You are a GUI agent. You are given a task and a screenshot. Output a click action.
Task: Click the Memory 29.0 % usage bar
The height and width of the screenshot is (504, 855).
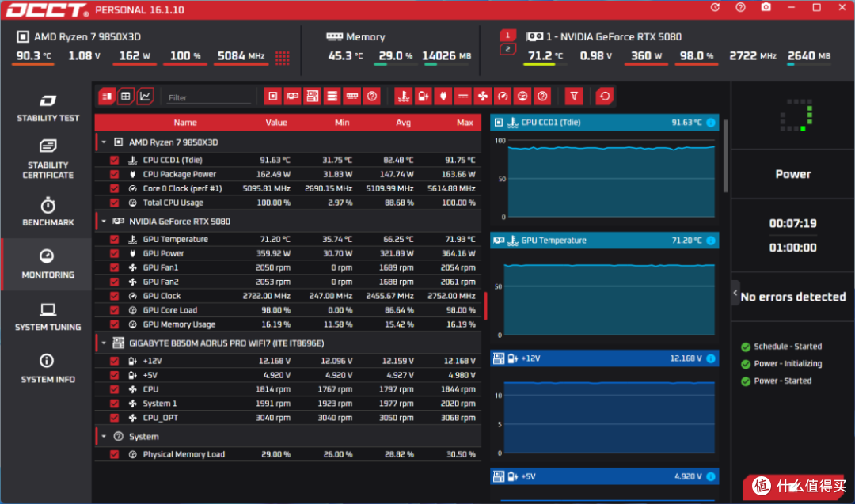(x=395, y=64)
